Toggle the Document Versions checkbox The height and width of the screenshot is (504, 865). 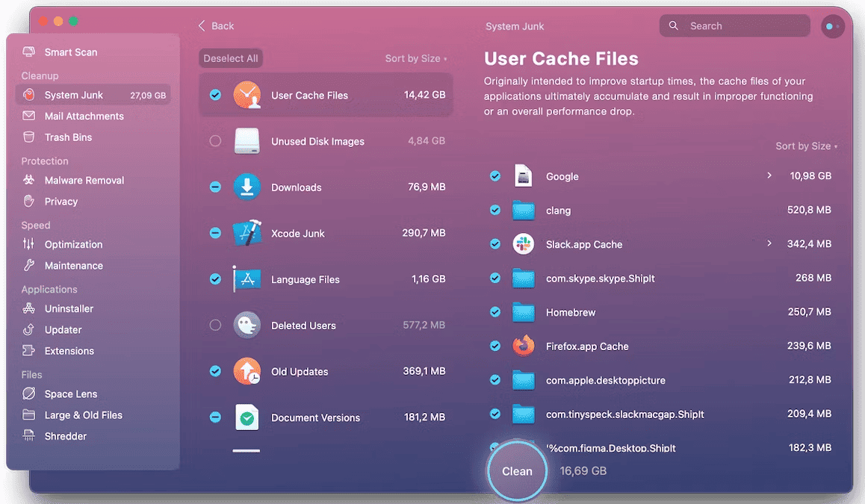click(x=215, y=417)
